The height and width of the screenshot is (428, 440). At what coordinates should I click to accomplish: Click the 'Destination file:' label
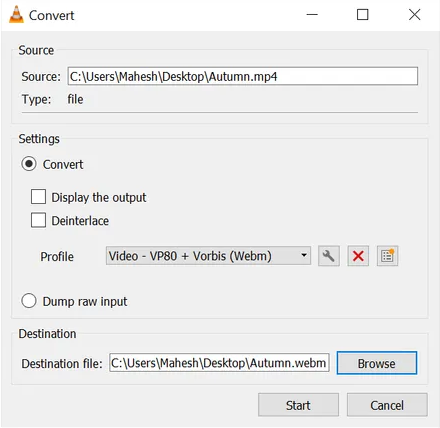(x=62, y=363)
